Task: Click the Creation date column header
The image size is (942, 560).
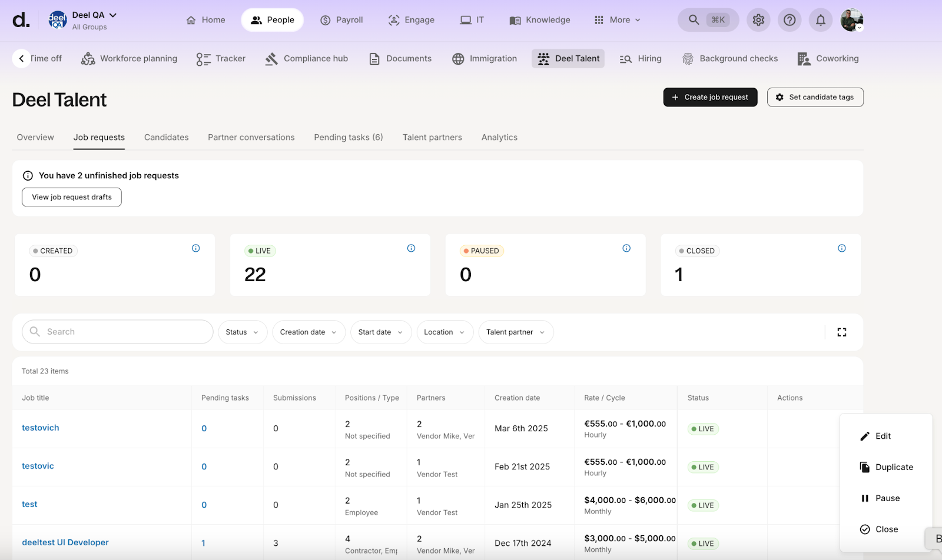Action: point(517,398)
